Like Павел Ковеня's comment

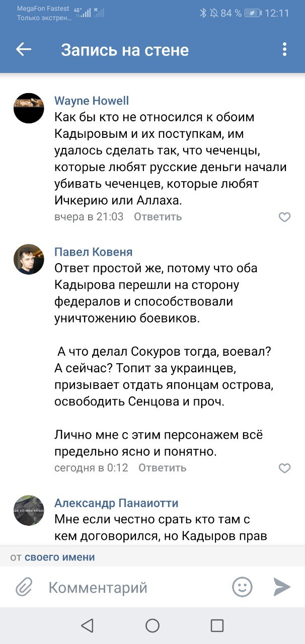tap(284, 468)
